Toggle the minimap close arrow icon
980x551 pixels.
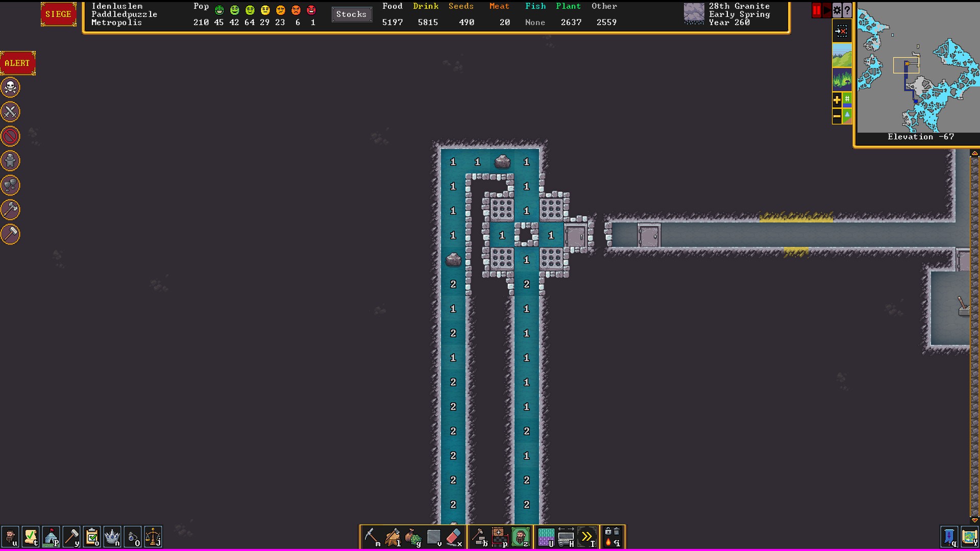pos(842,31)
